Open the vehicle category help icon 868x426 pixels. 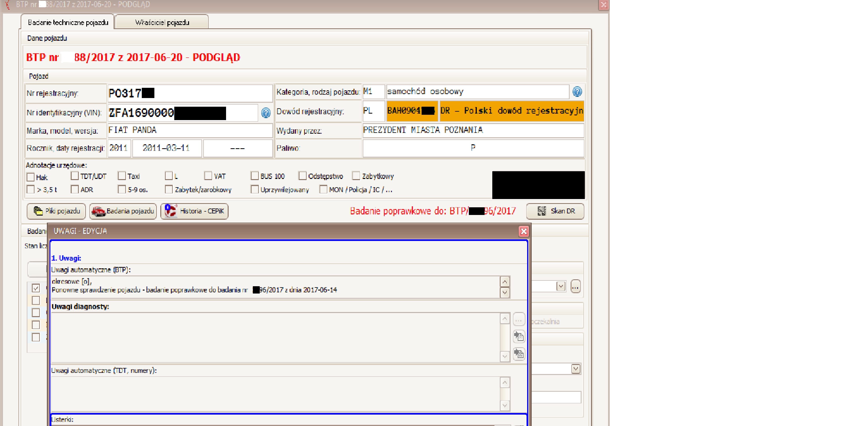577,92
